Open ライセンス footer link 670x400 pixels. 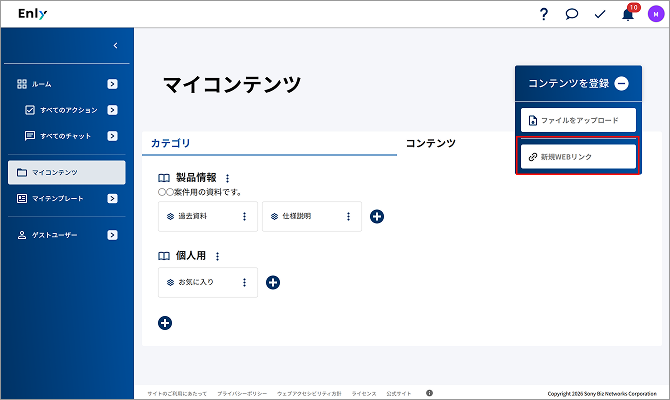click(364, 394)
